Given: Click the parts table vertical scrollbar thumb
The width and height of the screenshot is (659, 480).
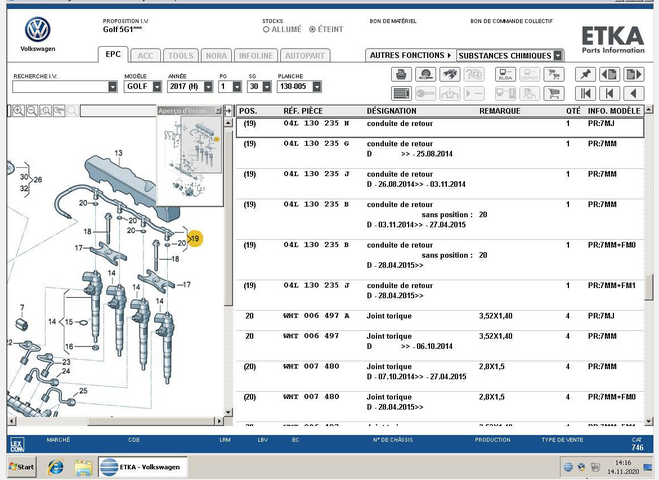Looking at the screenshot, I should pyautogui.click(x=649, y=287).
